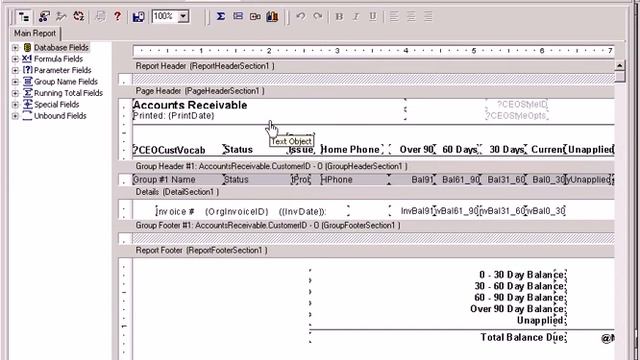Expand the Special Fields node

pos(15,105)
